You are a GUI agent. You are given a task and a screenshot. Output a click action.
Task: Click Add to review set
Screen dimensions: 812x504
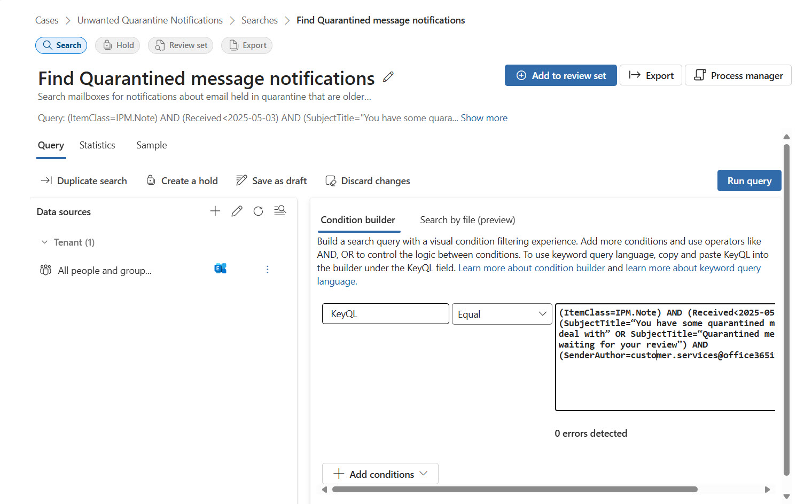(x=560, y=75)
